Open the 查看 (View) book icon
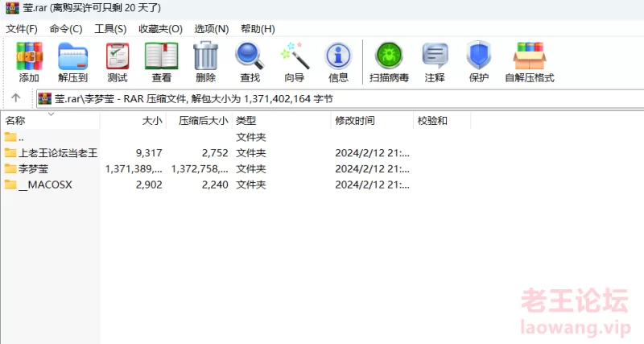Image resolution: width=644 pixels, height=344 pixels. pos(162,56)
